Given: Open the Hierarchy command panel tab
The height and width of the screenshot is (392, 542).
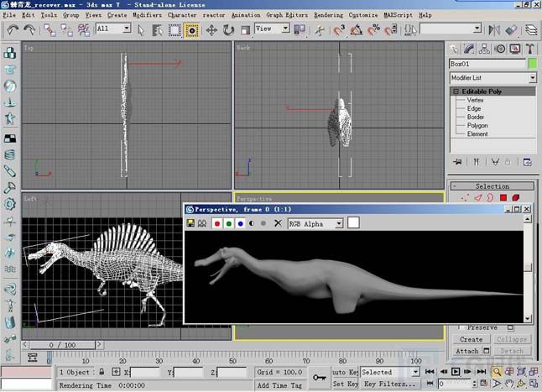Looking at the screenshot, I should (x=484, y=49).
